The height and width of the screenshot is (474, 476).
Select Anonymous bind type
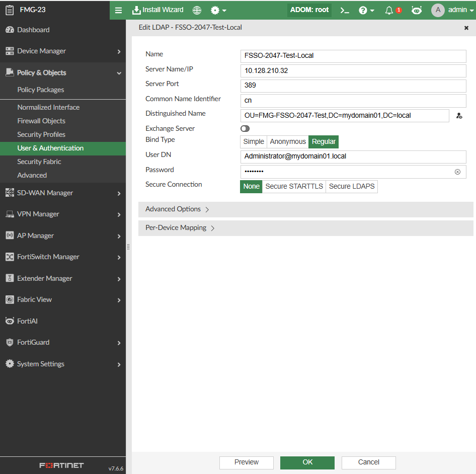pos(288,142)
